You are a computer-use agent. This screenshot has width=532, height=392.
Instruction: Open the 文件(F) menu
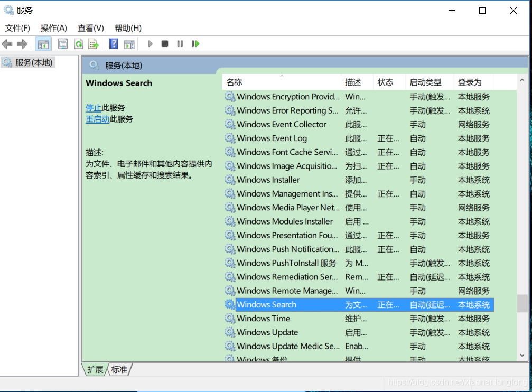(17, 28)
